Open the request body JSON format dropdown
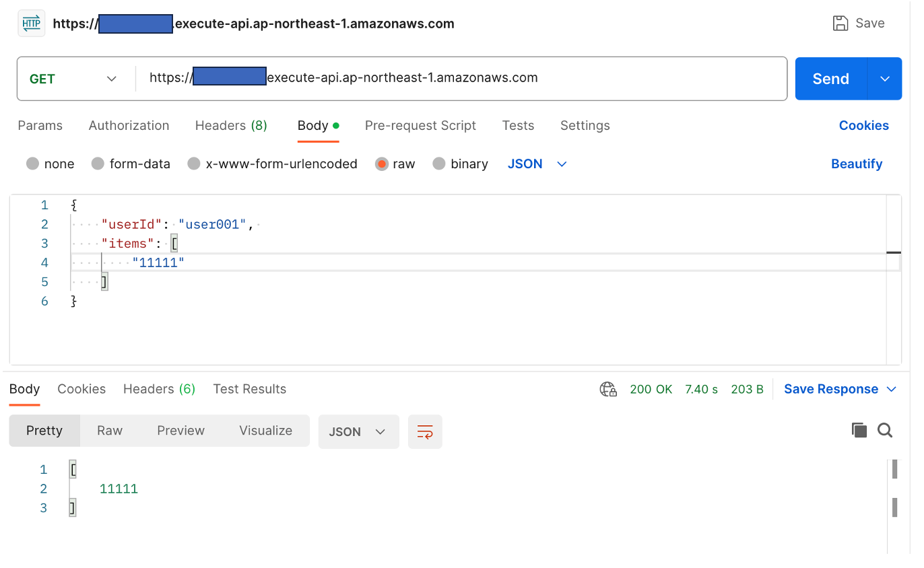924x568 pixels. pyautogui.click(x=537, y=164)
